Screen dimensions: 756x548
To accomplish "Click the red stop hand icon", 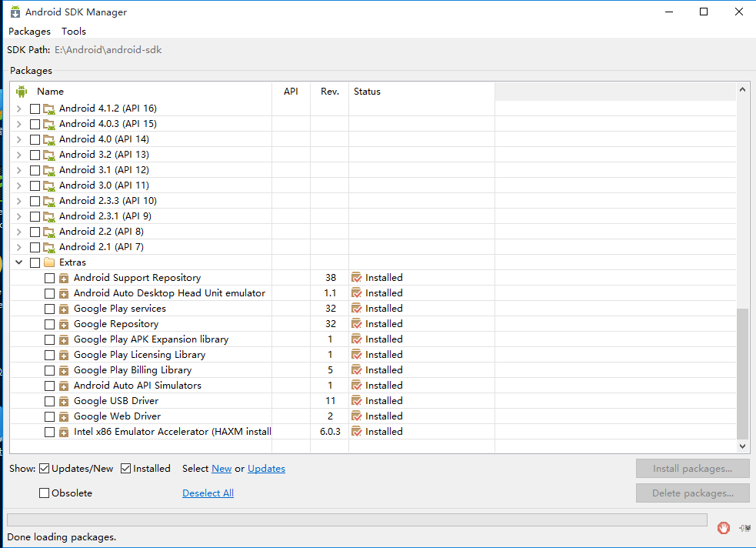I will 723,528.
